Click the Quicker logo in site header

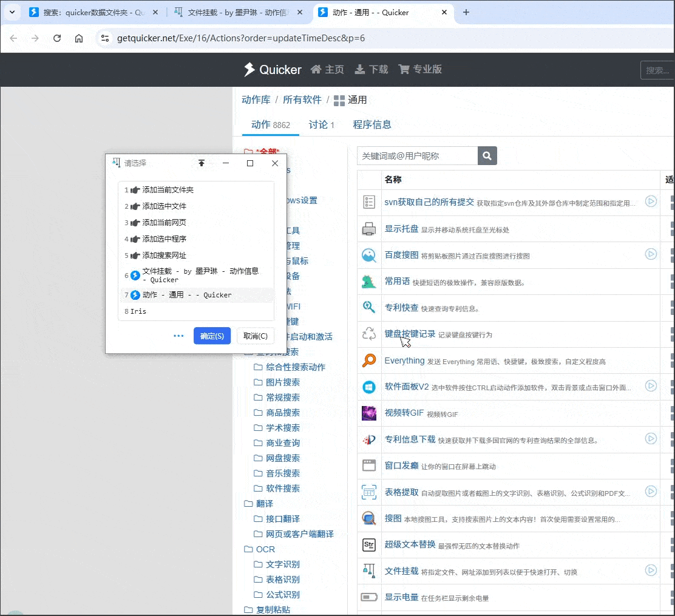pos(273,69)
